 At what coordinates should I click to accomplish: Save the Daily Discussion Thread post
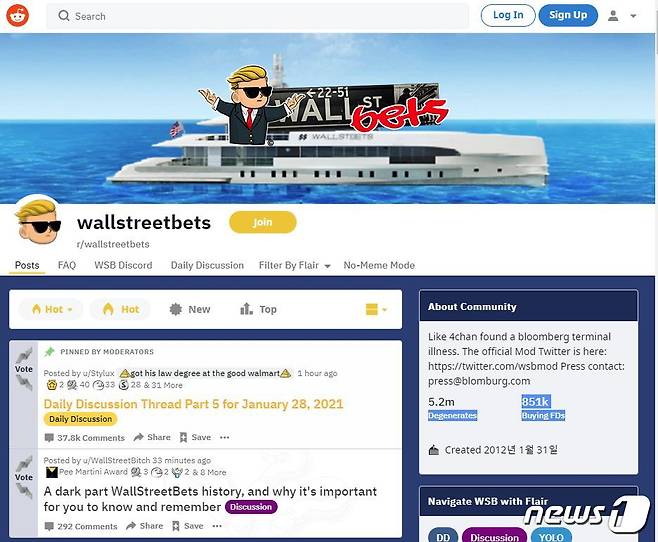coord(195,437)
